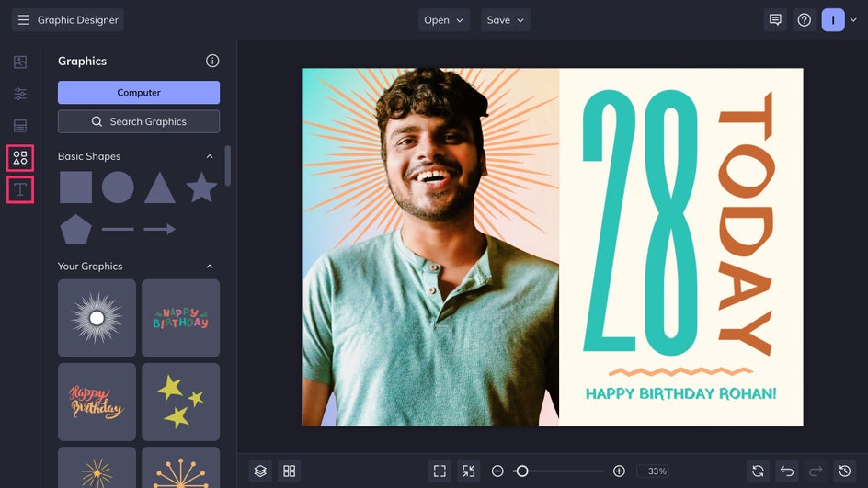Add a triangle basic shape
868x488 pixels.
coord(159,187)
